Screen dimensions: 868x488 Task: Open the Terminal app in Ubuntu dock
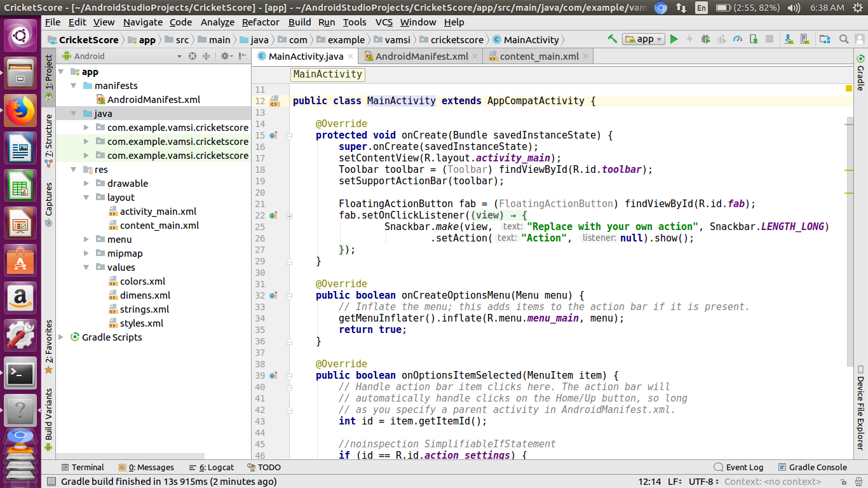20,374
